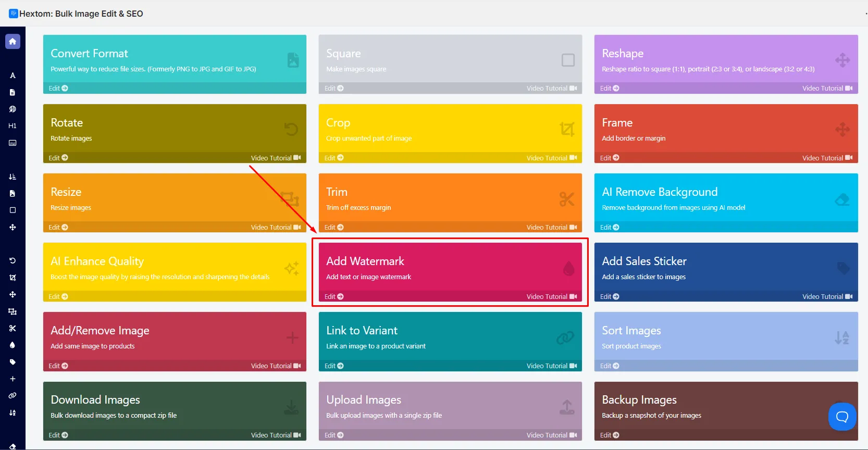Open the chat support bubble
The width and height of the screenshot is (868, 450).
pyautogui.click(x=842, y=417)
